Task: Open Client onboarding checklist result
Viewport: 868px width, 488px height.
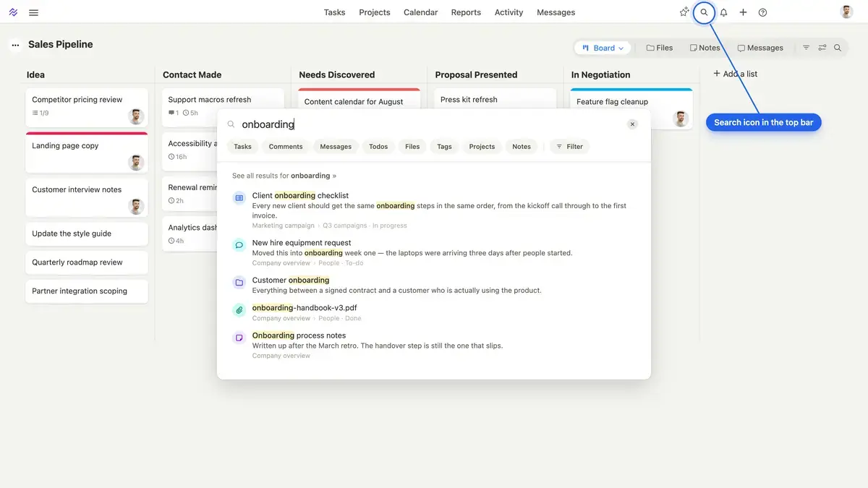Action: [434, 210]
